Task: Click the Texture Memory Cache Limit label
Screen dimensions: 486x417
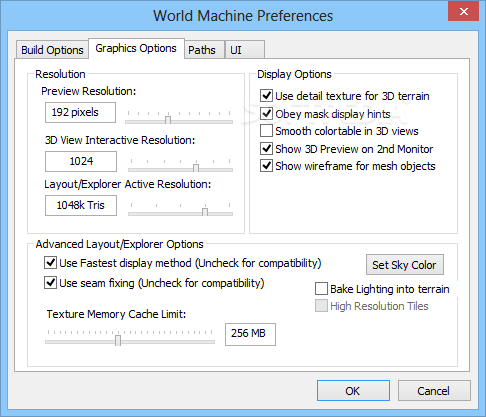Action: pos(116,314)
